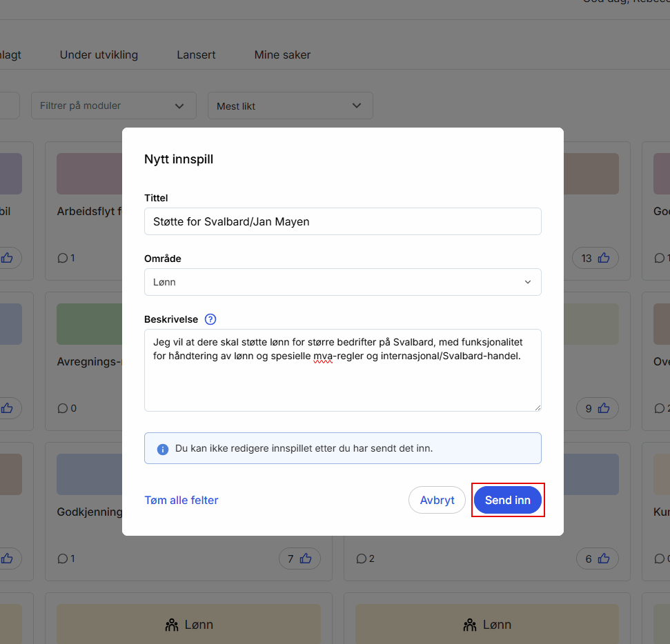Upvote the card with 6 likes

click(x=604, y=559)
